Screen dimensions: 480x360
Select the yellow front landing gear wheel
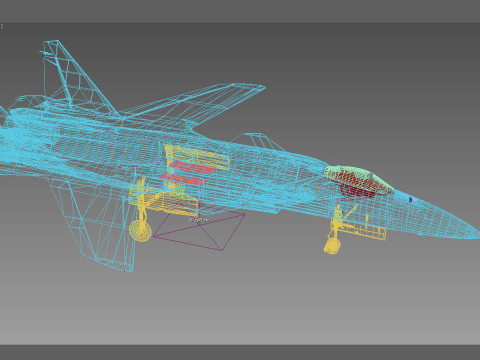click(333, 246)
